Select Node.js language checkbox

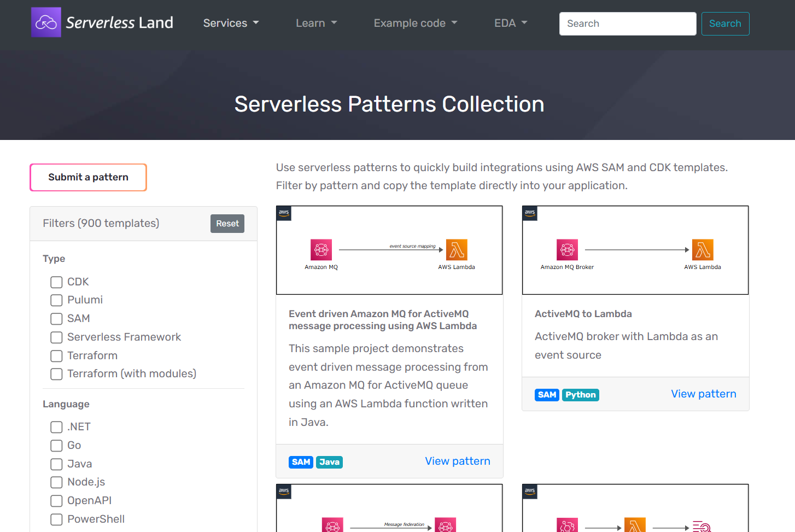[56, 482]
